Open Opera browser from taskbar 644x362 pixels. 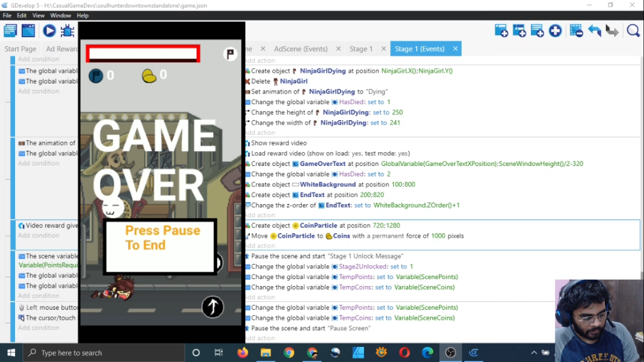click(405, 353)
